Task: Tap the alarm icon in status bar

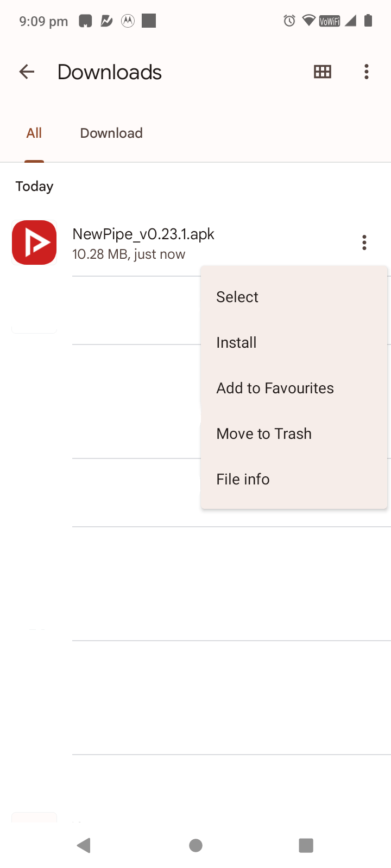Action: pyautogui.click(x=289, y=21)
